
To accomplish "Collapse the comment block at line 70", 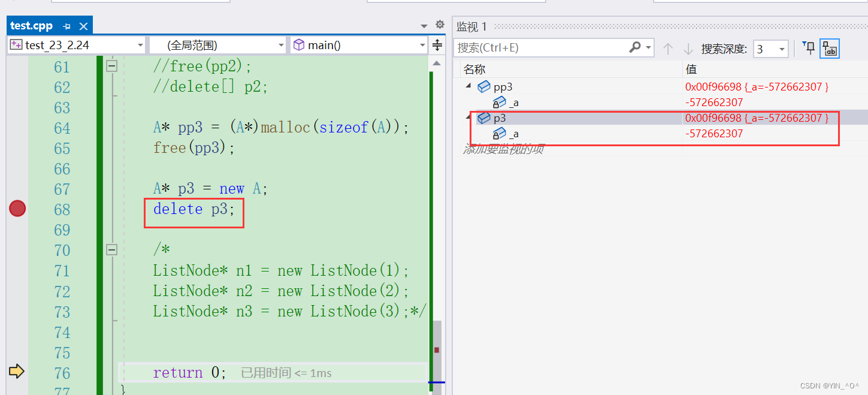I will coord(111,249).
